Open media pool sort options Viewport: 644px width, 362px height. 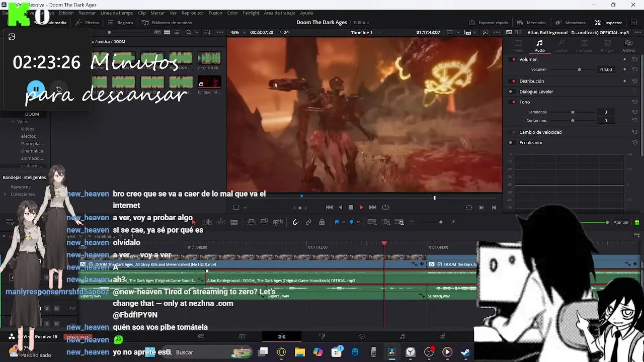pos(207,32)
